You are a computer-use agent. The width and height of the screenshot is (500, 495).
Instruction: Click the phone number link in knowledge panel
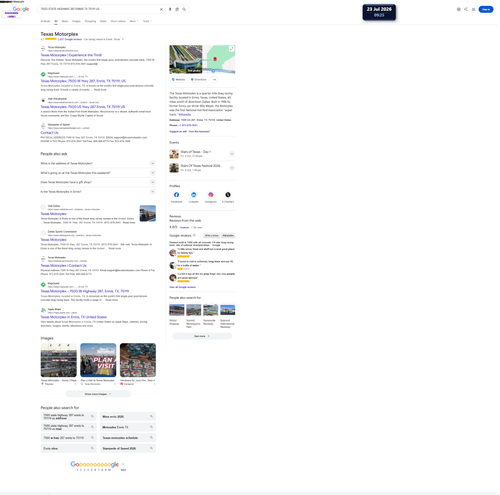tap(188, 125)
